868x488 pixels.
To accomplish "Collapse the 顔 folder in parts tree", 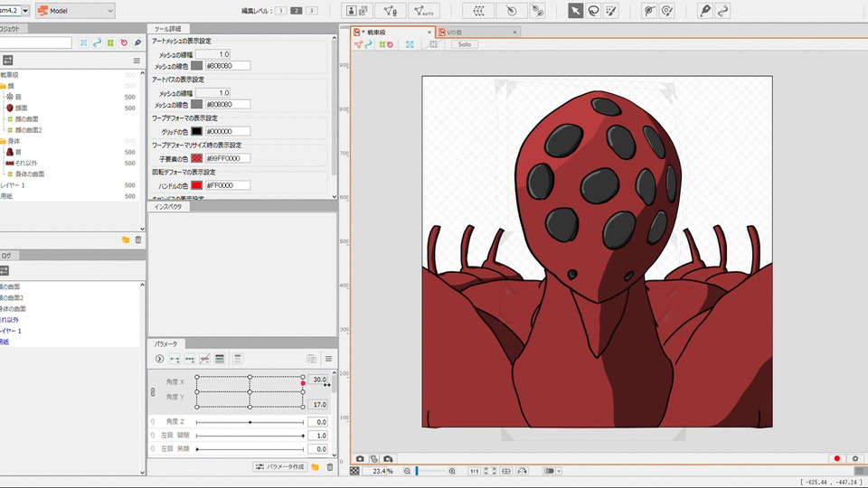I will (3, 86).
